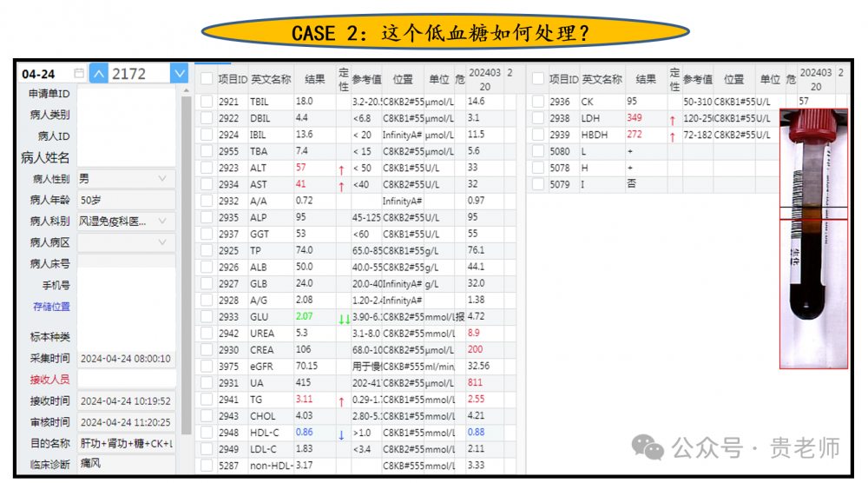Open the 病人科别 department dropdown
The image size is (868, 483).
click(x=161, y=222)
